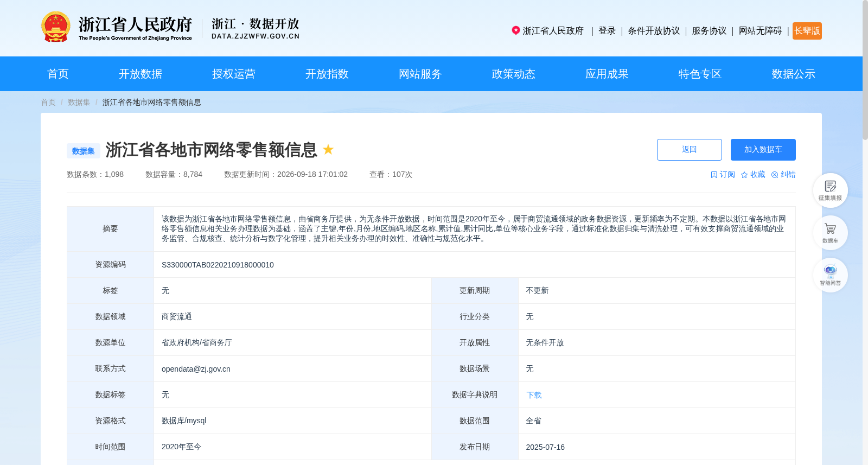Open 开放指数 navigation menu

coord(327,74)
